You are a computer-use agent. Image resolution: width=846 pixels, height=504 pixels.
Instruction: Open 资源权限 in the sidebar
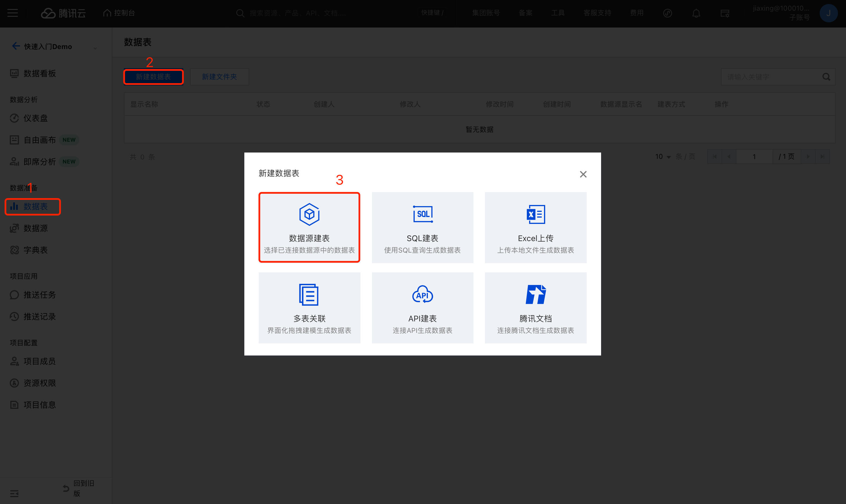click(x=33, y=383)
